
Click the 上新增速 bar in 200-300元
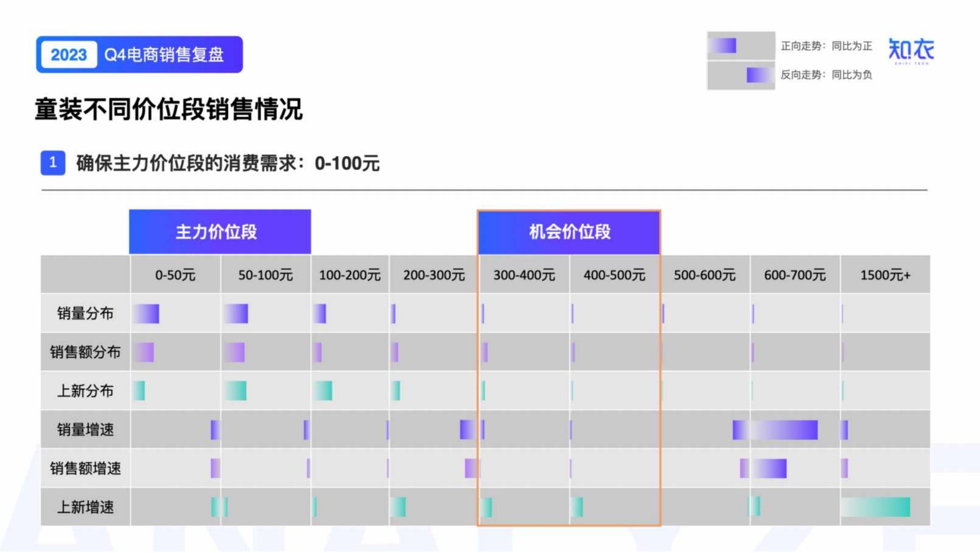coord(399,507)
